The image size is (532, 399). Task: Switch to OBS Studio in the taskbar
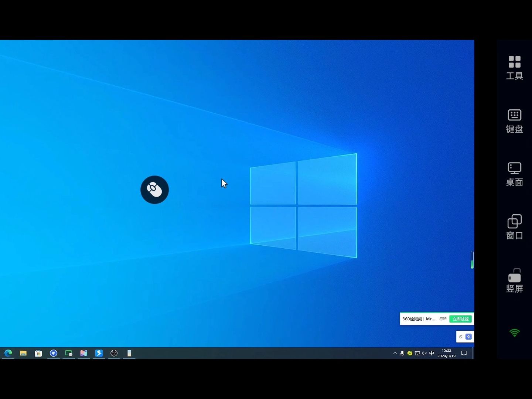pos(114,353)
